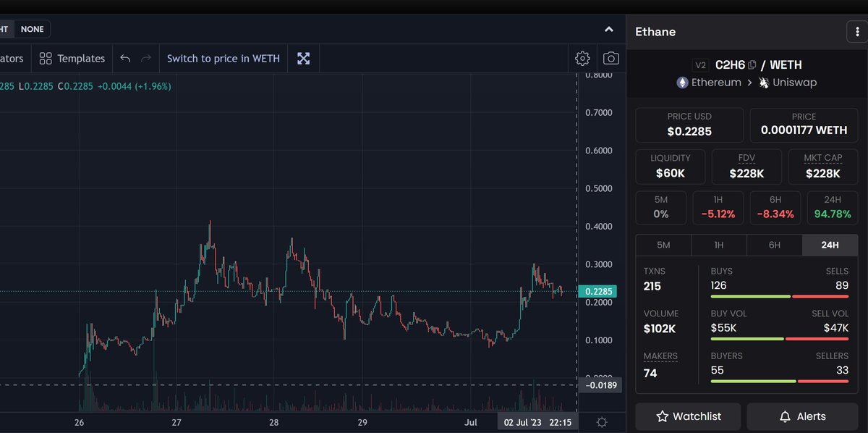Image resolution: width=868 pixels, height=433 pixels.
Task: Click the Uniswap DEX link
Action: click(794, 83)
